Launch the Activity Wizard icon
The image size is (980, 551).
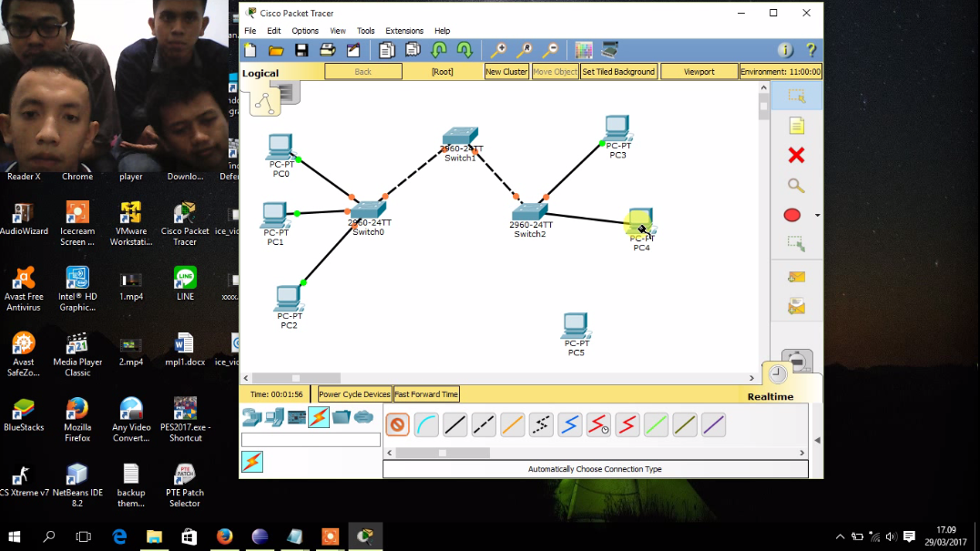point(353,50)
